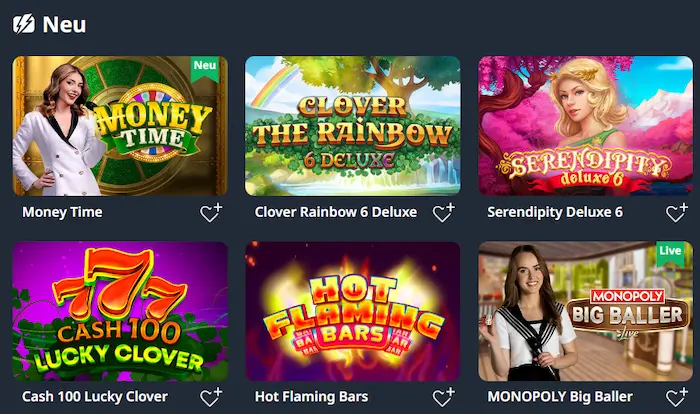Toggle favorite heart for Cash 100 Lucky Clover
Image resolution: width=700 pixels, height=414 pixels.
(x=211, y=397)
